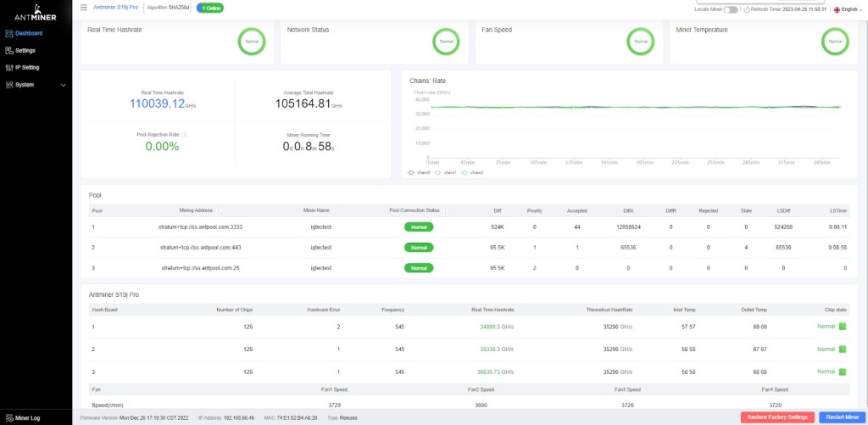Screen dimensions: 868x425
Task: Toggle chain0 series in chart legend
Action: [x=419, y=173]
